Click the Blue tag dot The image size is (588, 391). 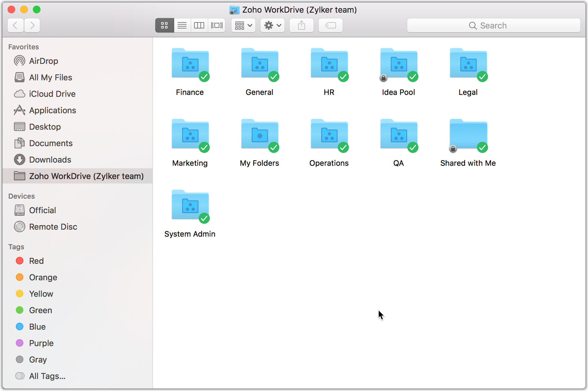20,326
